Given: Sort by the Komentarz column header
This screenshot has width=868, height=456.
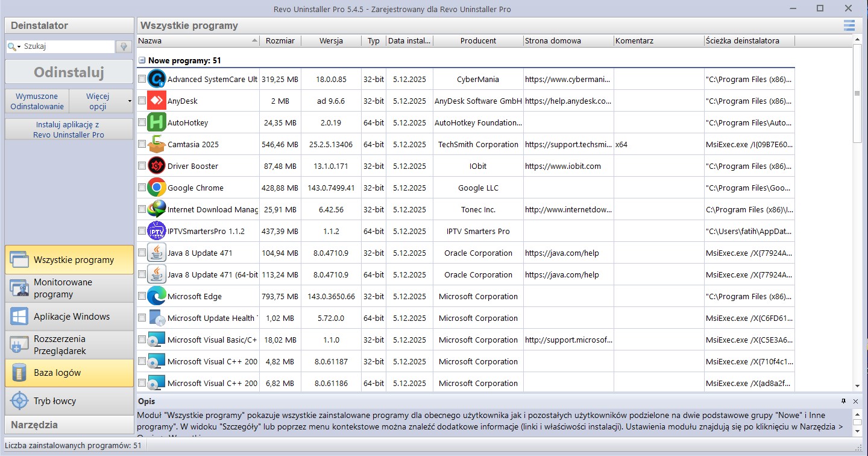Looking at the screenshot, I should pos(659,40).
